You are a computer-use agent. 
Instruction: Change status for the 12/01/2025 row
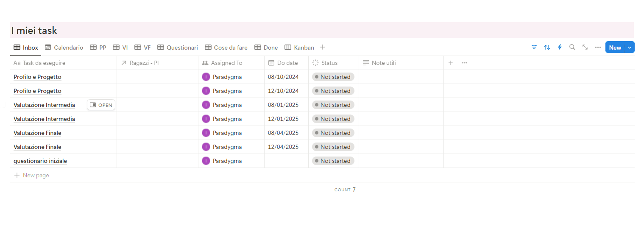[333, 119]
